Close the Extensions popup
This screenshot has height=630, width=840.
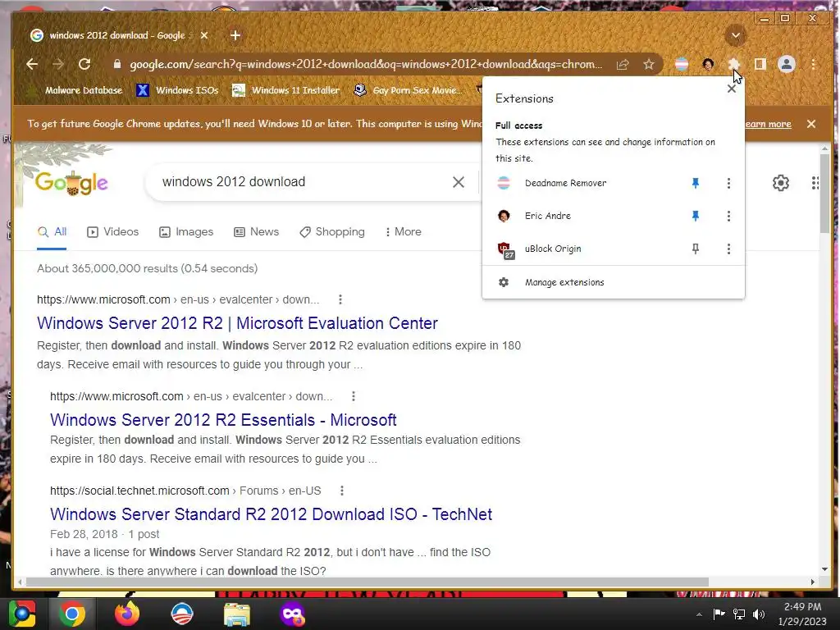point(732,89)
